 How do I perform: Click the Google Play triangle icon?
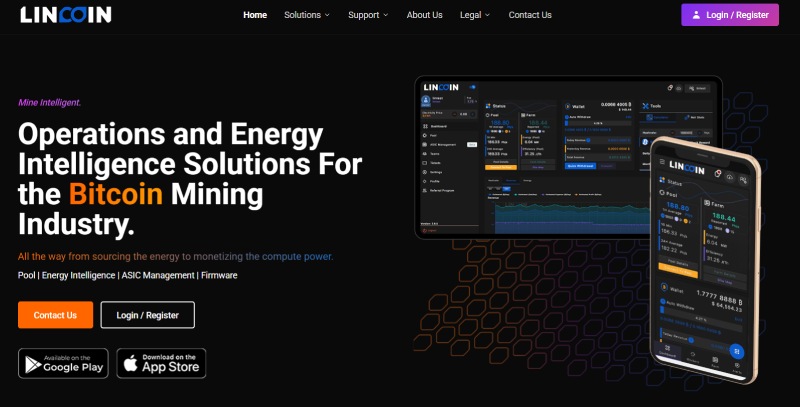click(33, 364)
